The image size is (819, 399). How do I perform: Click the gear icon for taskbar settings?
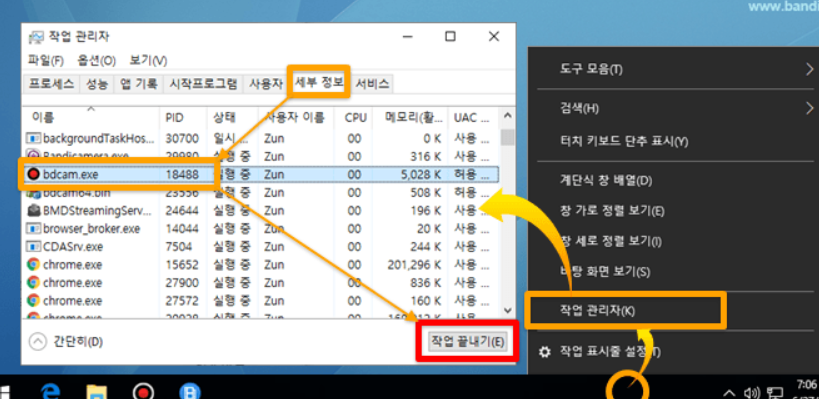tap(545, 353)
